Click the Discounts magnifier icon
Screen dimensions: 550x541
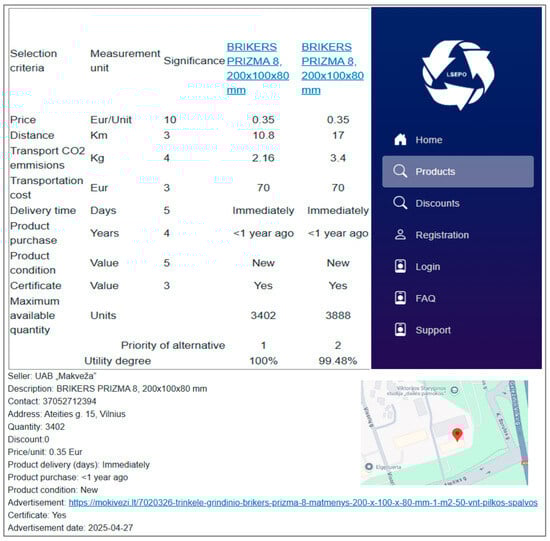click(x=400, y=203)
